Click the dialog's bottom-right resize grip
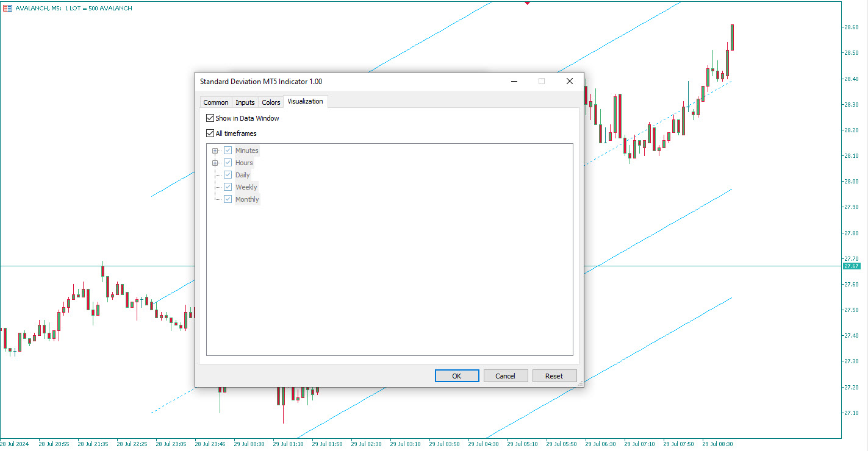868x451 pixels. [580, 383]
